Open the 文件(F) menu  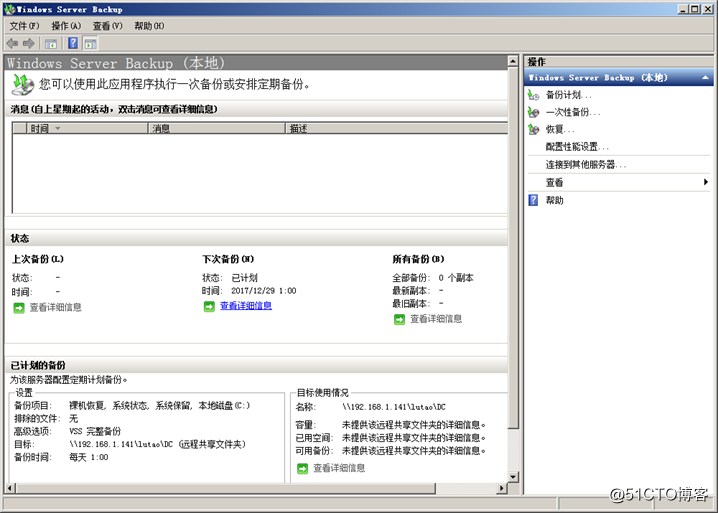click(25, 26)
